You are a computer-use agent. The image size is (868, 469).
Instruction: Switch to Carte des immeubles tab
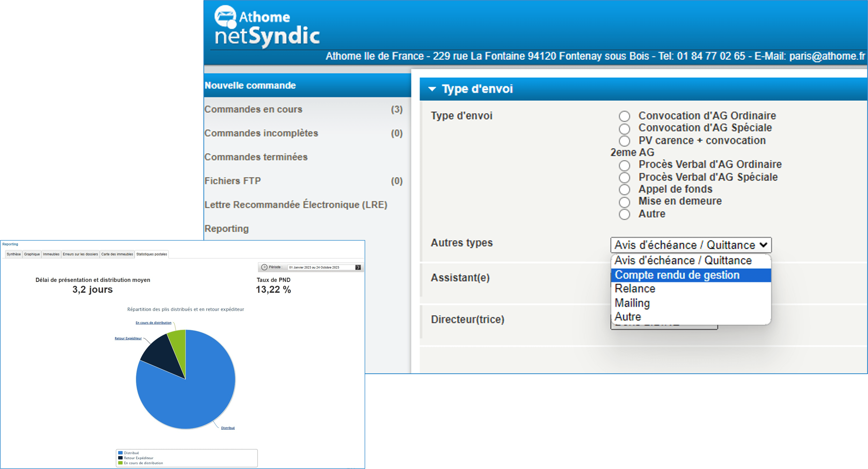tap(117, 254)
